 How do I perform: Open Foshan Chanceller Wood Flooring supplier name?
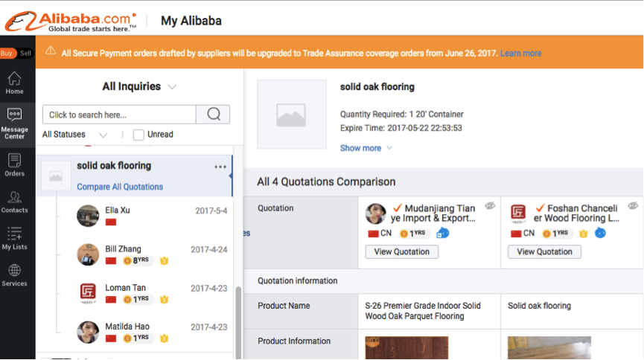[576, 213]
